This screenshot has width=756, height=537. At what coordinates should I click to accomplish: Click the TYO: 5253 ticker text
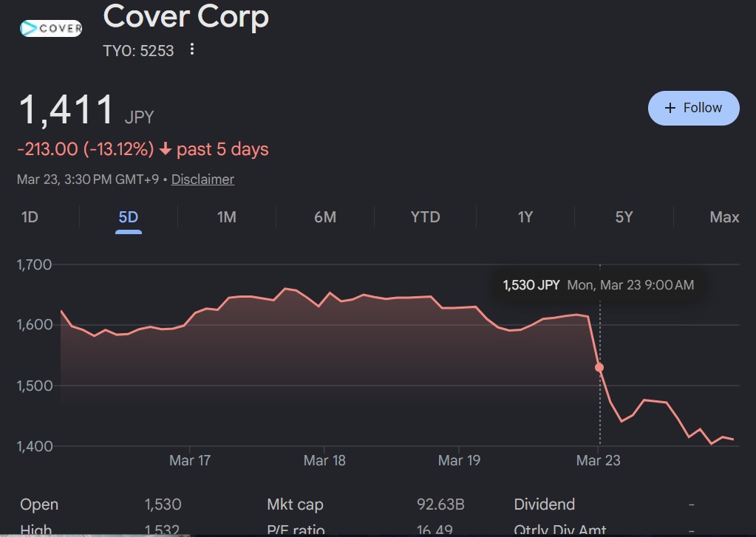(138, 51)
